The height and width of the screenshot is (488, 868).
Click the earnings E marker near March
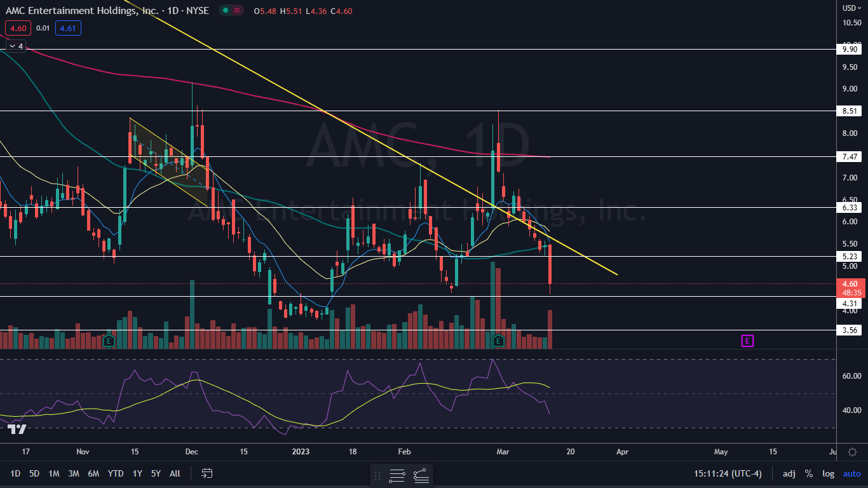tap(499, 341)
